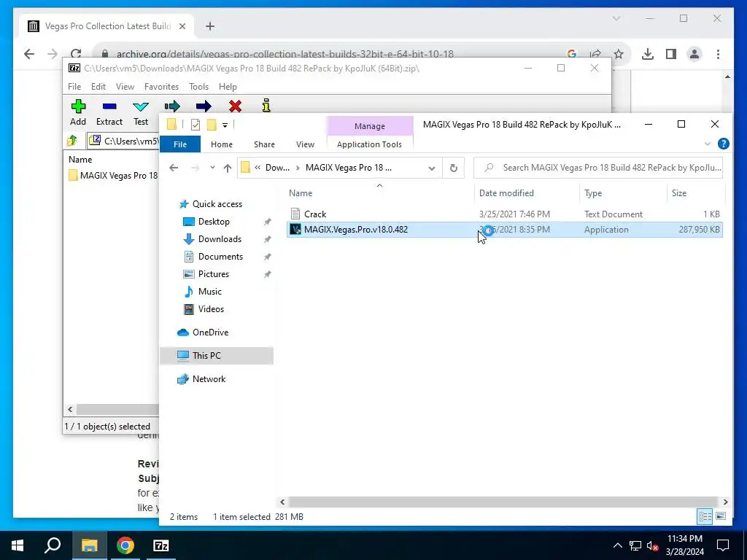Open Pictures in navigation pane
Image resolution: width=747 pixels, height=560 pixels.
[x=214, y=274]
